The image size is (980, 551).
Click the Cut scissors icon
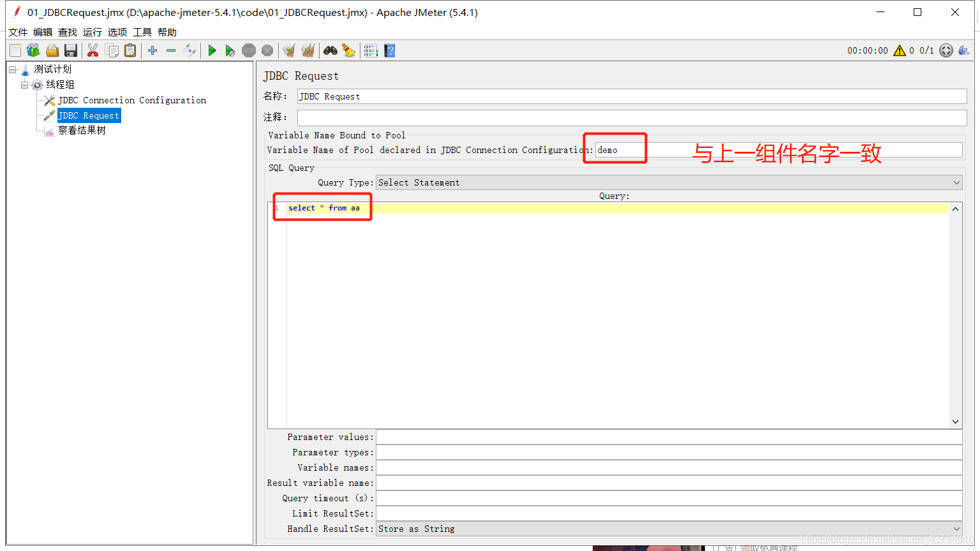93,50
